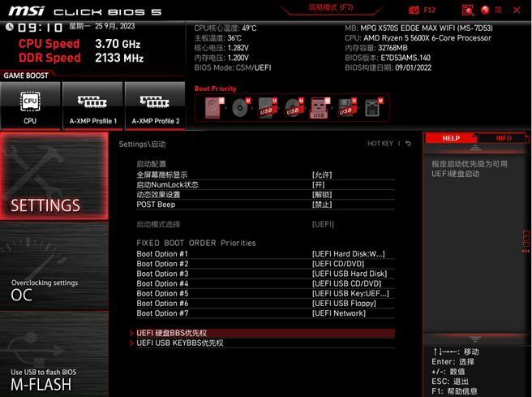532x397 pixels.
Task: Click the back arrow icon next to HOT KEY
Action: click(408, 144)
